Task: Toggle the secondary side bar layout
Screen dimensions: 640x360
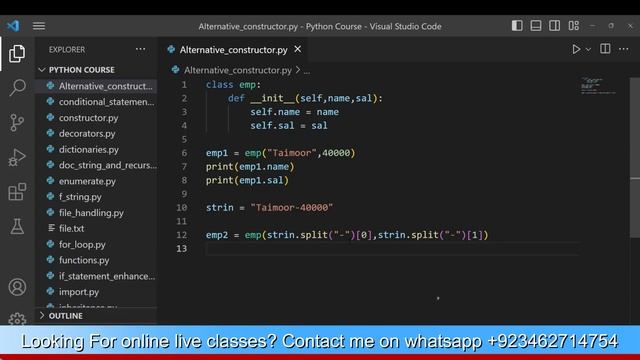Action: [x=554, y=26]
